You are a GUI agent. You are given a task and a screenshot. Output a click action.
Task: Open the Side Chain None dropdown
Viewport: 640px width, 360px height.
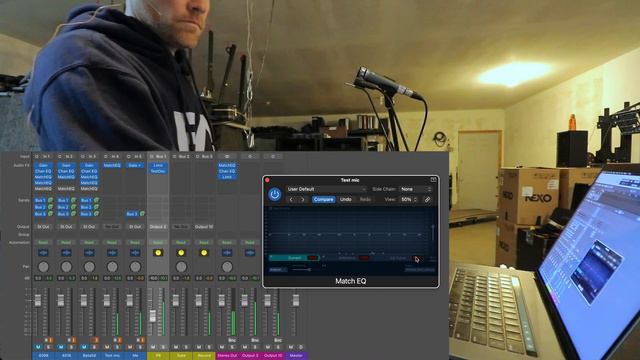[x=416, y=189]
